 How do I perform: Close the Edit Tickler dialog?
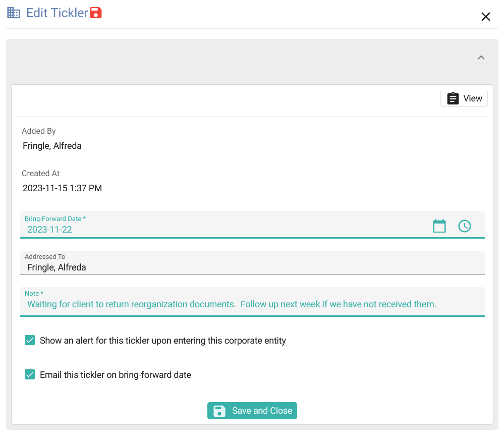point(485,17)
